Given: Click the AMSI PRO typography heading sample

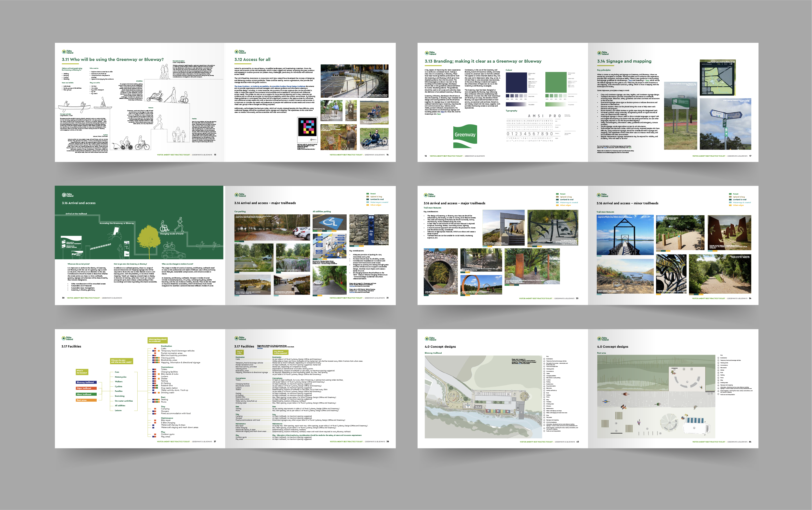Looking at the screenshot, I should (544, 116).
